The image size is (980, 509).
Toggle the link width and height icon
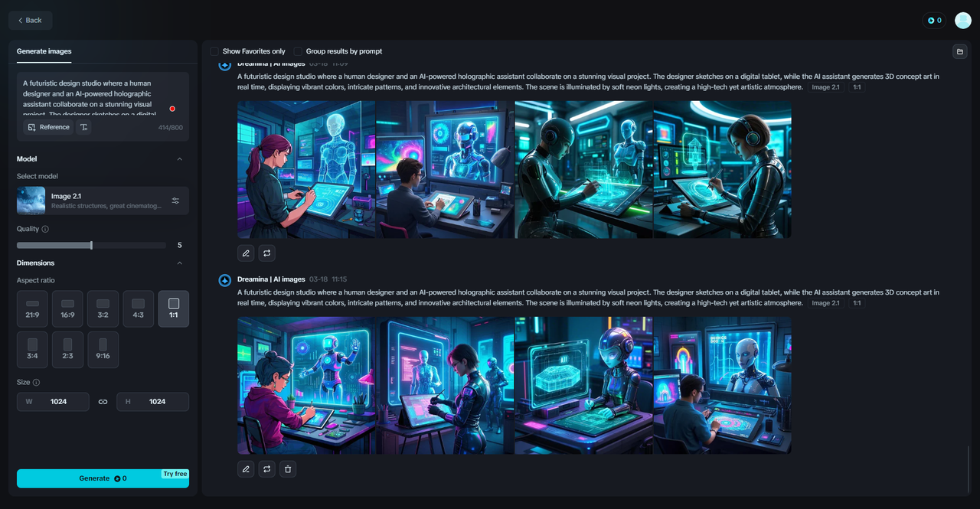pyautogui.click(x=103, y=402)
